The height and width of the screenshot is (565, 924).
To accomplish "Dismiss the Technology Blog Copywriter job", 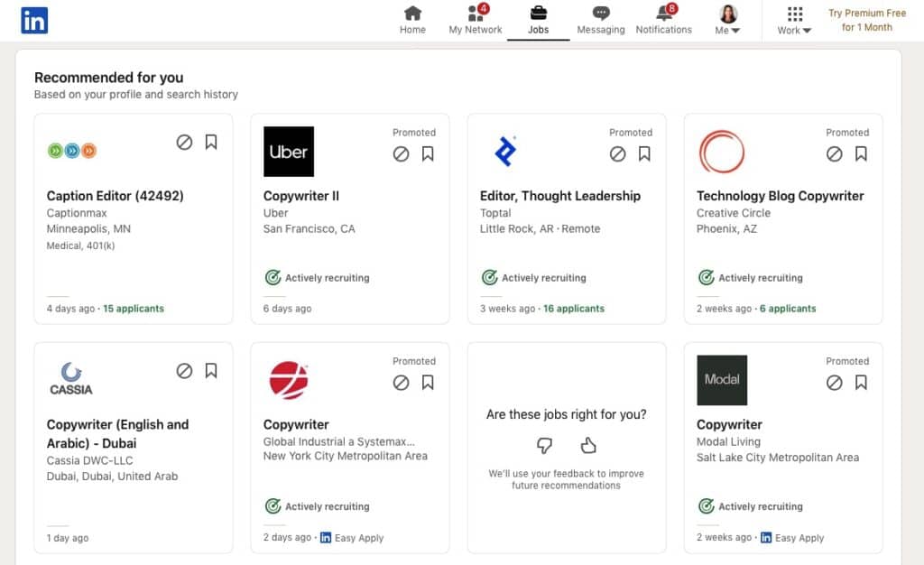I will pyautogui.click(x=835, y=154).
